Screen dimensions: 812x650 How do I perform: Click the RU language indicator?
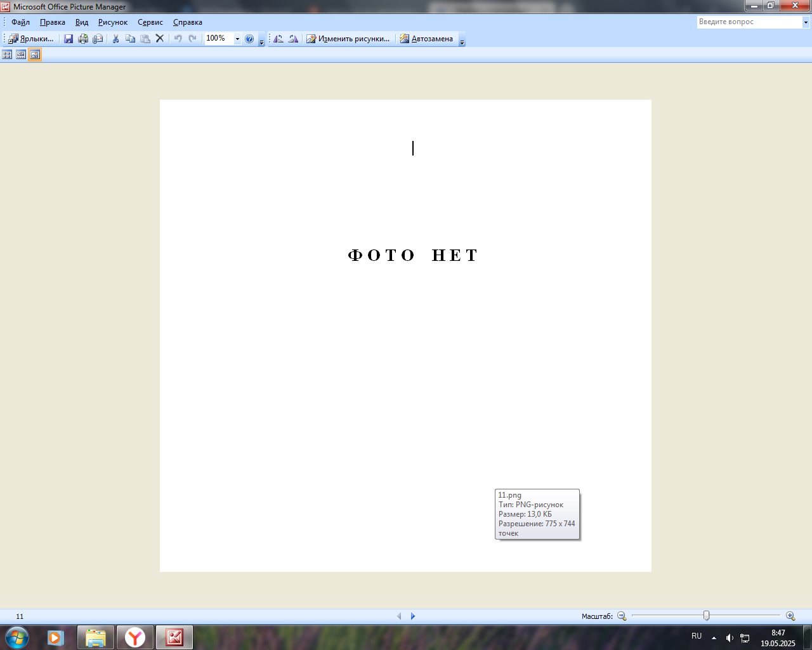click(x=697, y=636)
